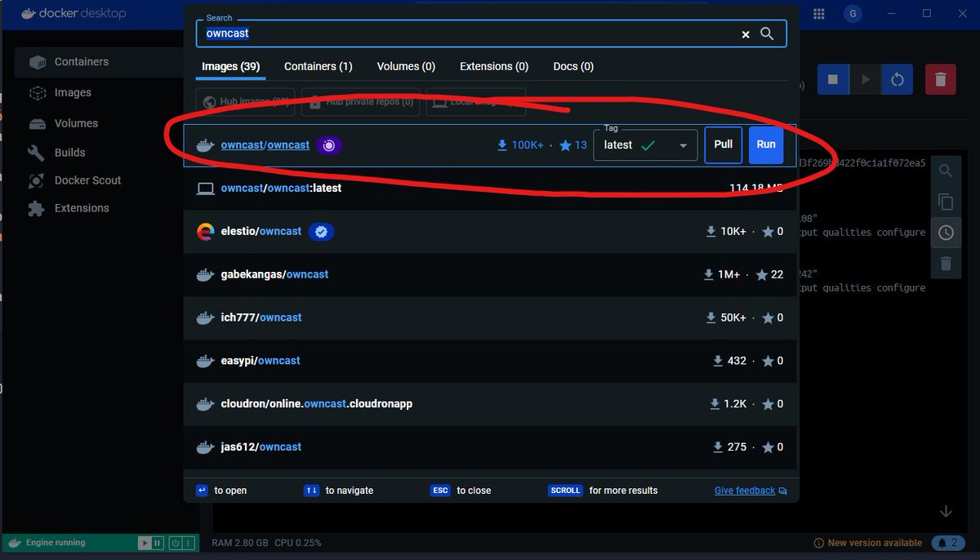
Task: Pull the owncast/owncast image
Action: point(724,144)
